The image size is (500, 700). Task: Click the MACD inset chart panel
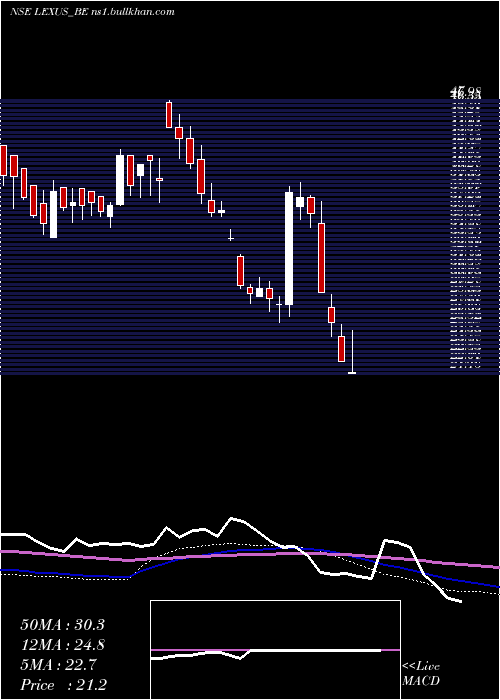tap(275, 650)
